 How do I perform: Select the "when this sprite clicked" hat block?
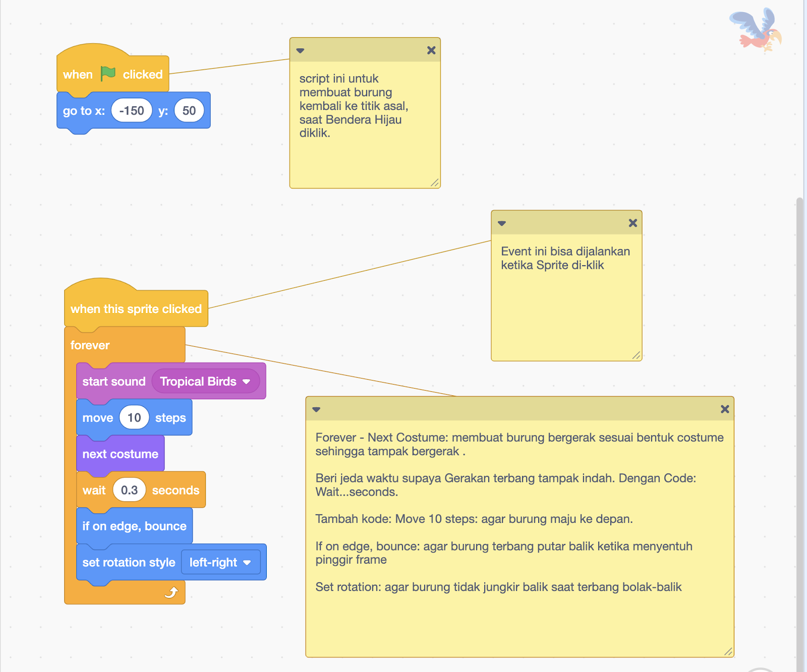(136, 308)
